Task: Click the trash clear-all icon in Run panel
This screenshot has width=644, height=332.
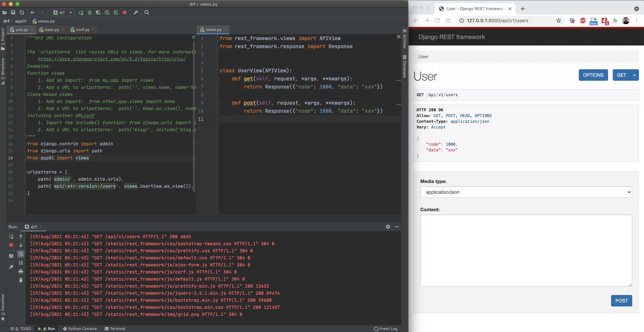Action: [21, 280]
